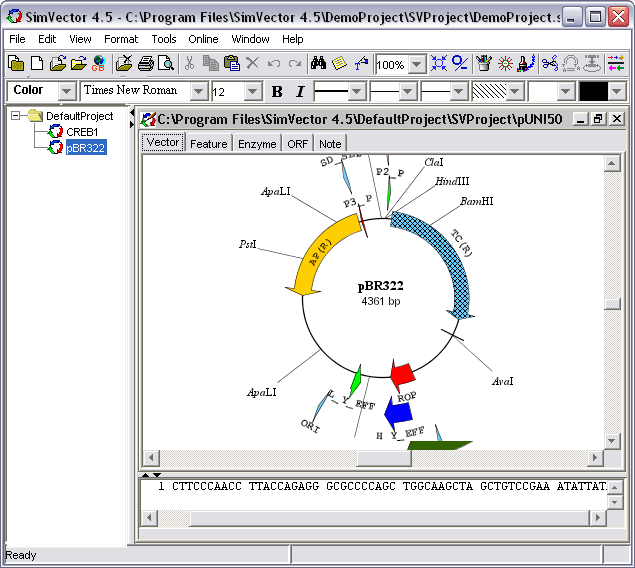Click the yellow sticky note icon
635x568 pixels.
click(339, 64)
